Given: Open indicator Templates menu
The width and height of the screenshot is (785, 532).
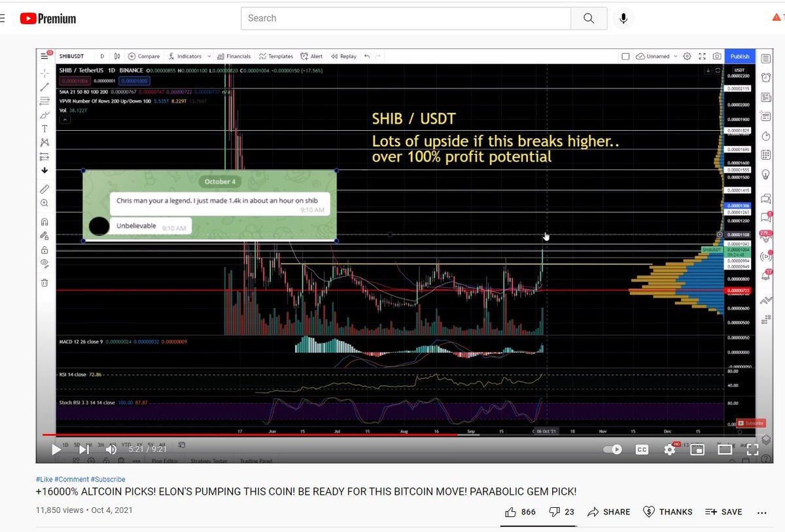Looking at the screenshot, I should click(x=276, y=56).
